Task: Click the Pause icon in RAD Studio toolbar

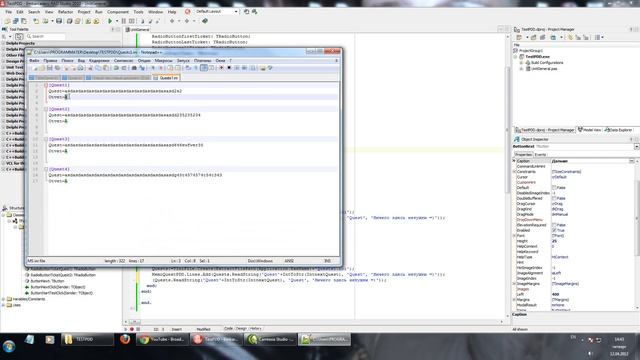Action: [124, 21]
